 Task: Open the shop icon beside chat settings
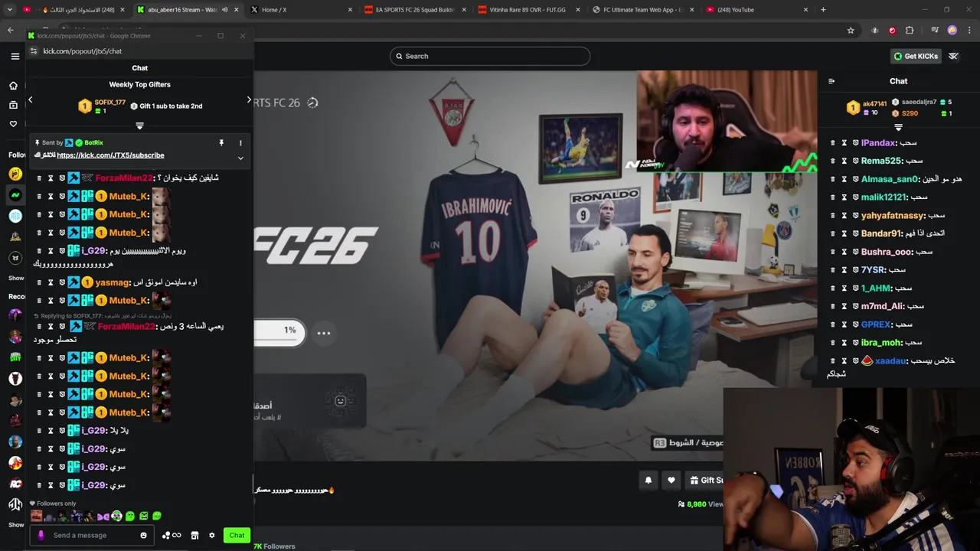[194, 536]
